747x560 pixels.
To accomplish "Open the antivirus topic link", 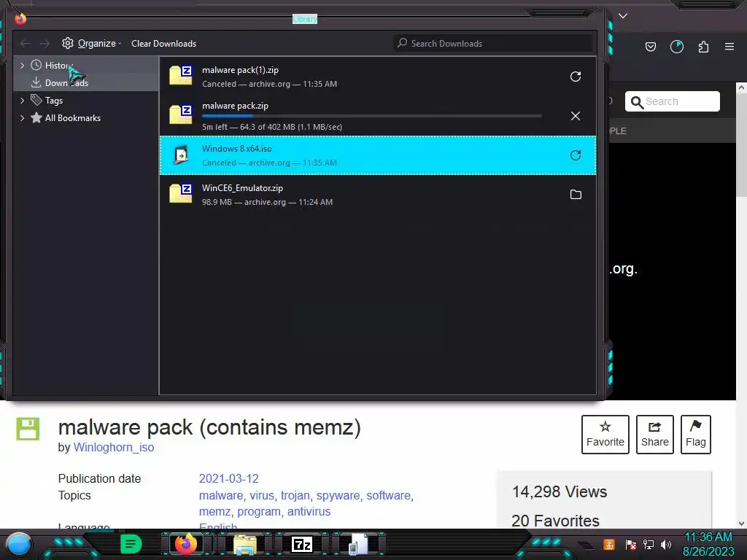I will point(309,511).
